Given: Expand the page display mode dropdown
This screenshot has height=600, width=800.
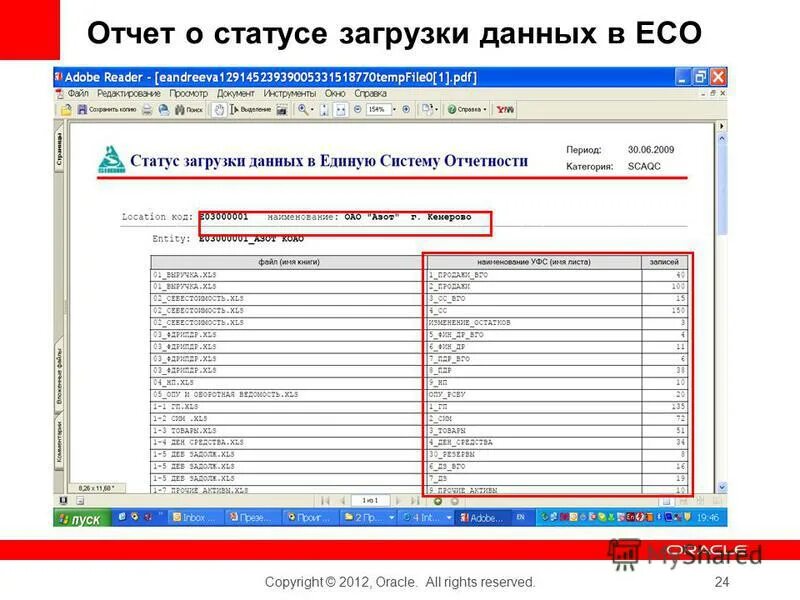Looking at the screenshot, I should click(434, 110).
